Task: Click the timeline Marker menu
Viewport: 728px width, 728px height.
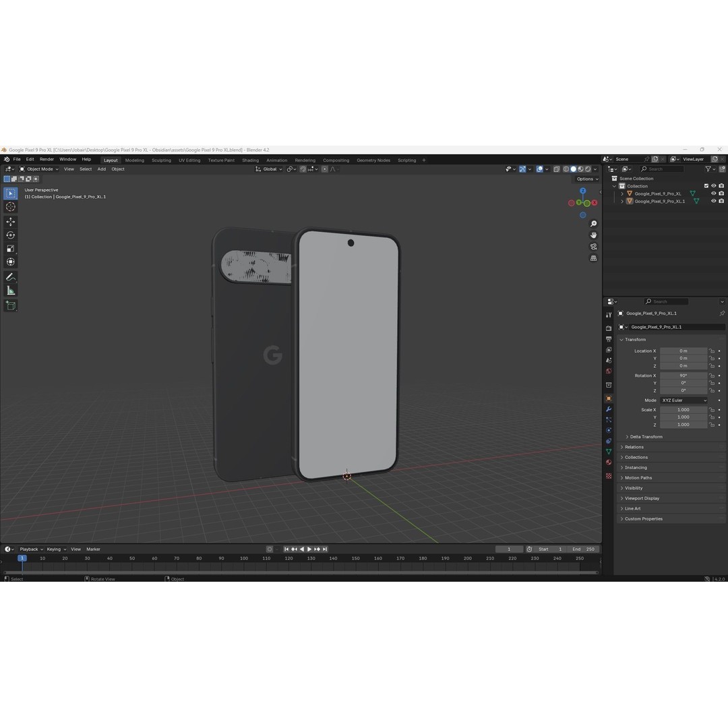Action: 93,550
